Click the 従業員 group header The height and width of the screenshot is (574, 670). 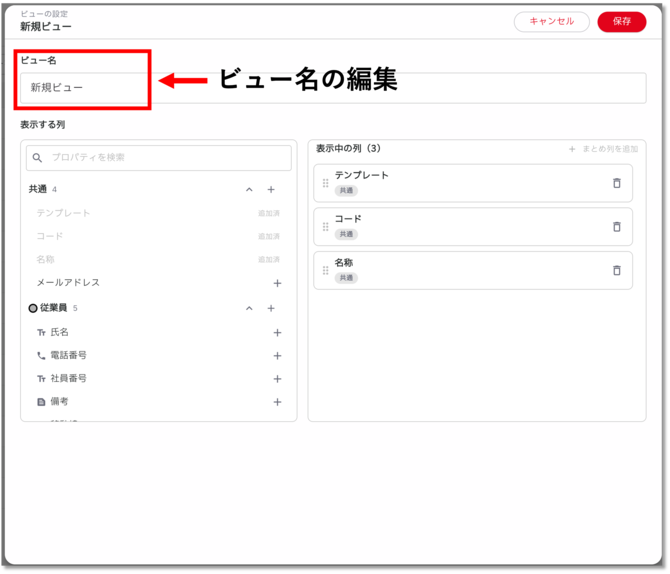pyautogui.click(x=159, y=308)
